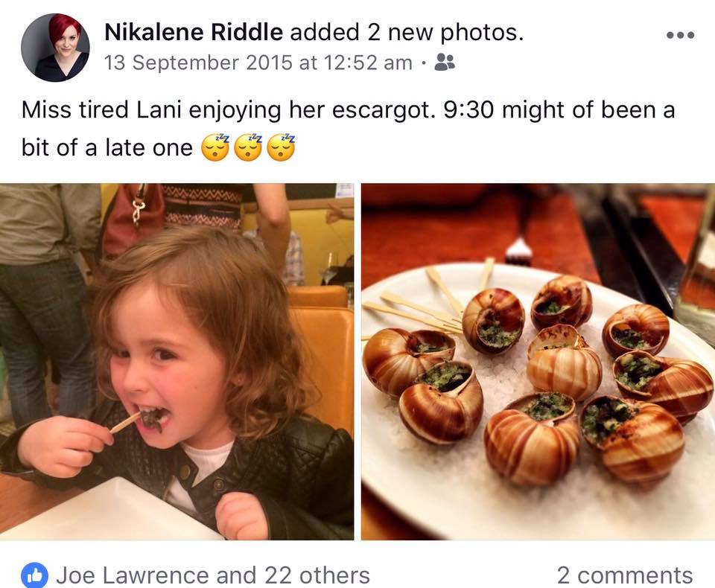Click the Nikalene Riddle name link
Screen dimensions: 715x588
pos(194,32)
